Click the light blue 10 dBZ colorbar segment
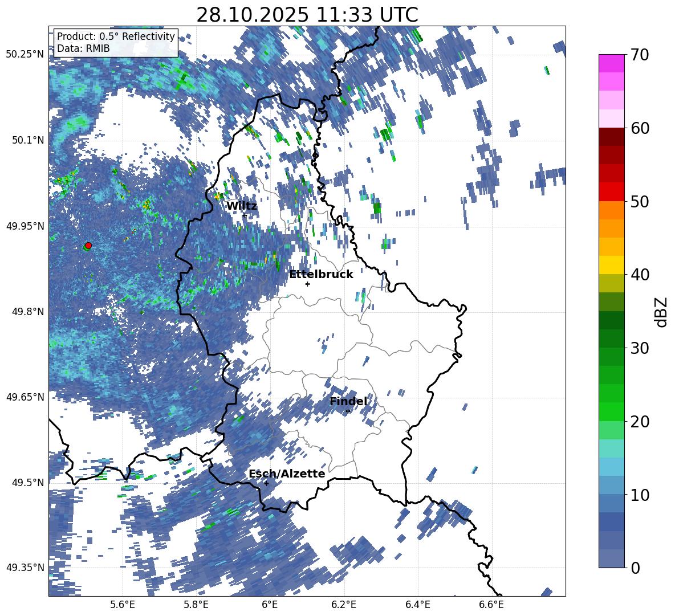Screen dimensions: 675x616 pyautogui.click(x=611, y=486)
